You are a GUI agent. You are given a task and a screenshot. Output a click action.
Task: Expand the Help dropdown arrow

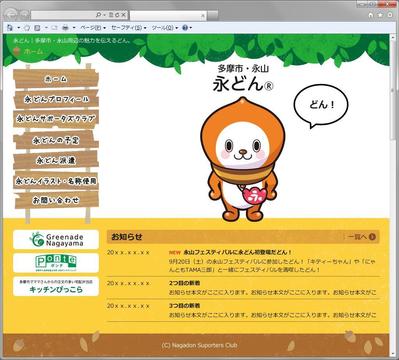(191, 28)
